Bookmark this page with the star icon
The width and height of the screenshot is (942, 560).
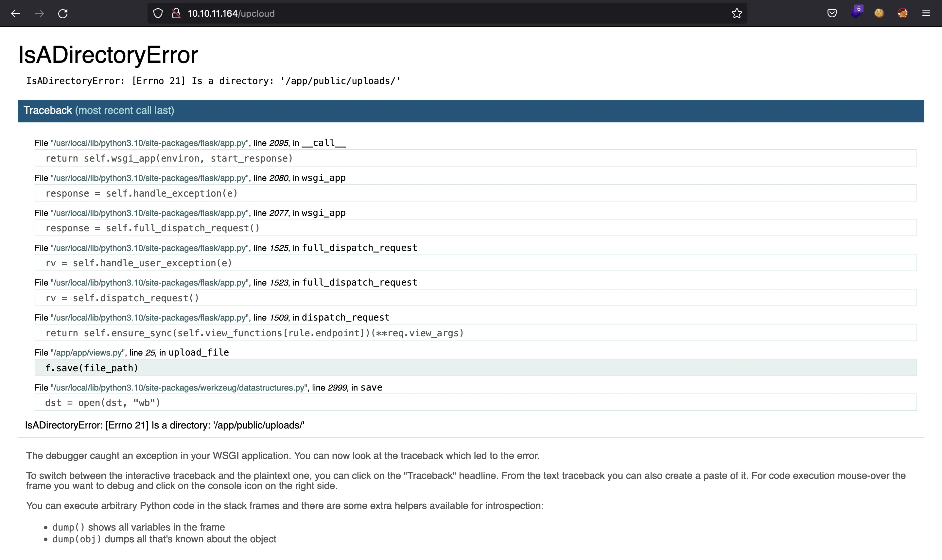[736, 14]
